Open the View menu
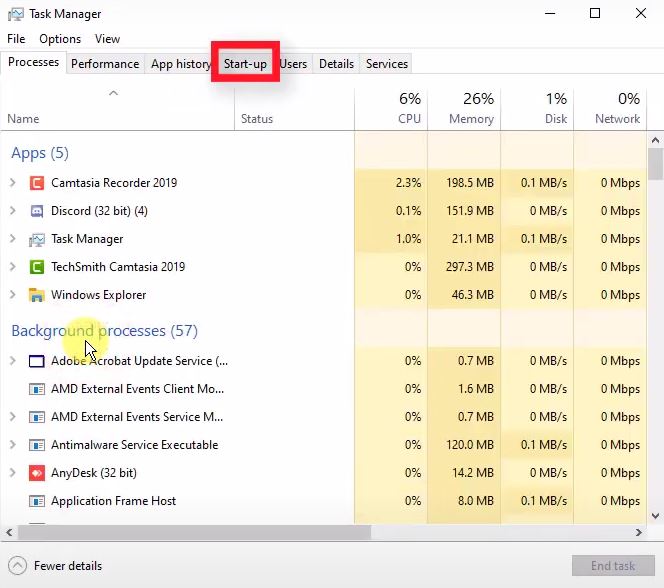The image size is (664, 588). click(107, 39)
